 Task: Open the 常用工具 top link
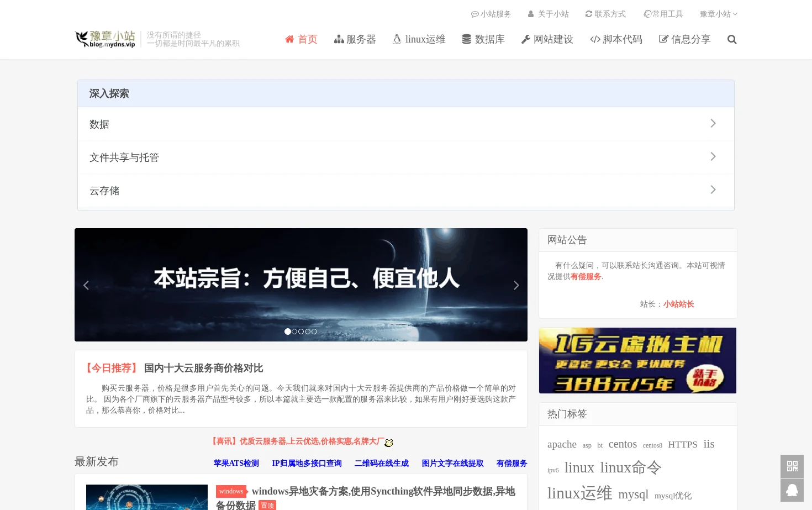[663, 14]
